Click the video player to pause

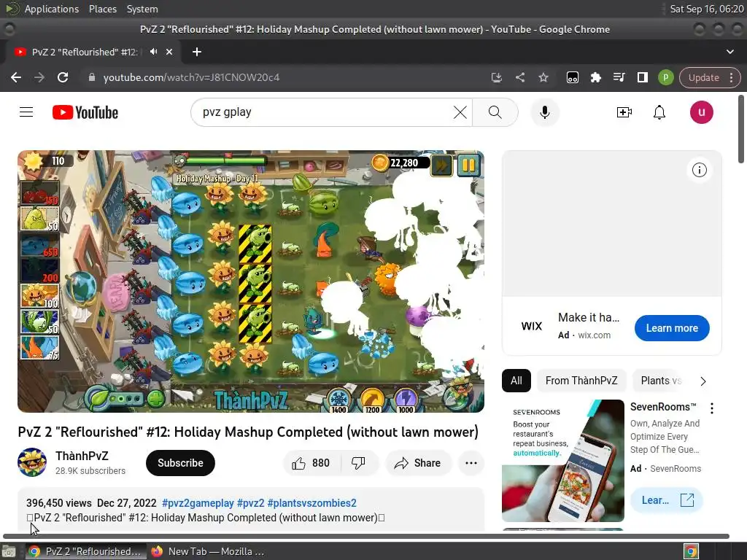pyautogui.click(x=251, y=281)
